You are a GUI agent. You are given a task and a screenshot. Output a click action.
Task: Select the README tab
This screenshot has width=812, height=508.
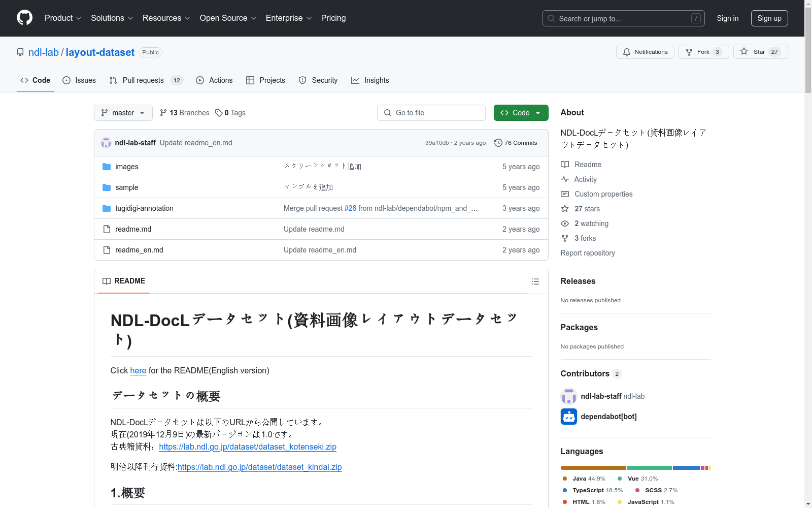click(x=123, y=281)
